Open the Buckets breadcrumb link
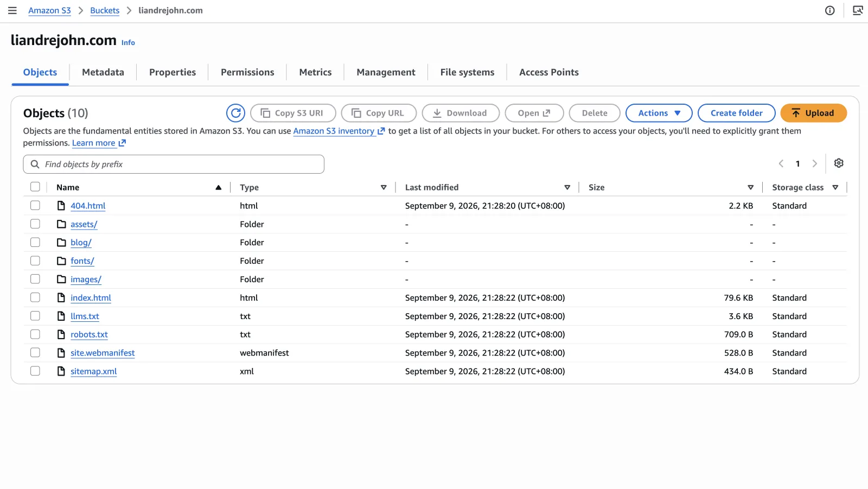This screenshot has height=489, width=868. [105, 10]
